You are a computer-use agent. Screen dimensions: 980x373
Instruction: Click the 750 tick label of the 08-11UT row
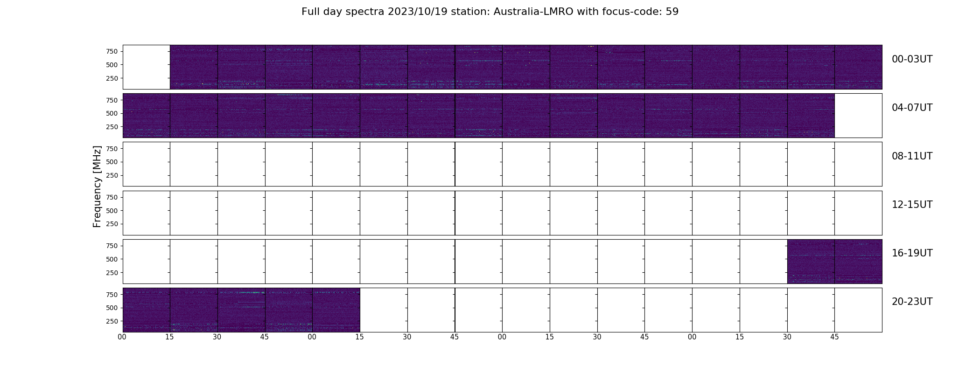pyautogui.click(x=112, y=149)
